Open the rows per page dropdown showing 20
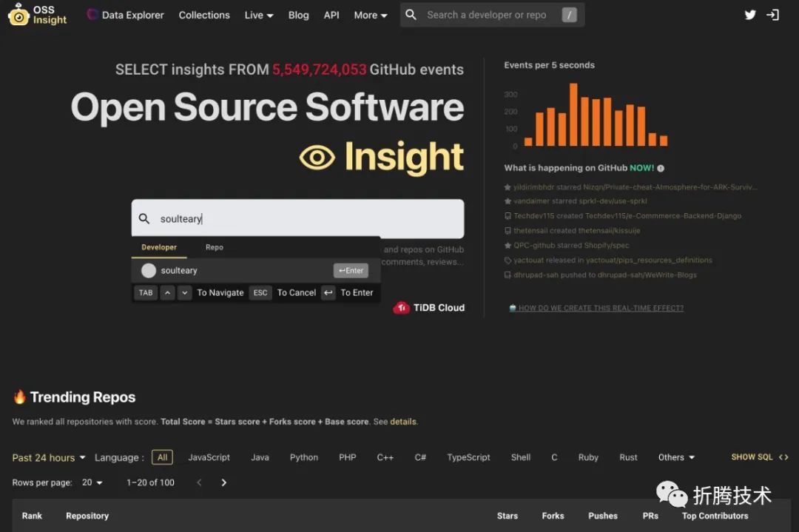This screenshot has height=532, width=799. coord(92,482)
